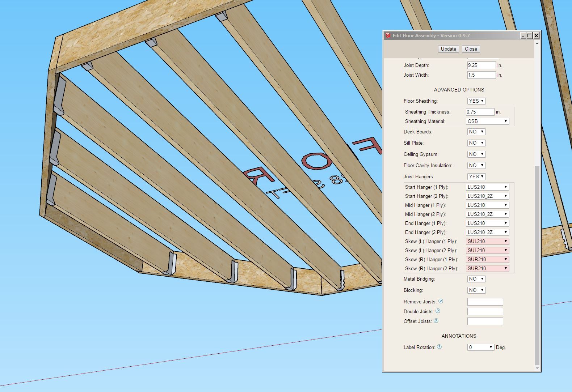This screenshot has width=572, height=392.
Task: Click the Update button
Action: point(449,49)
